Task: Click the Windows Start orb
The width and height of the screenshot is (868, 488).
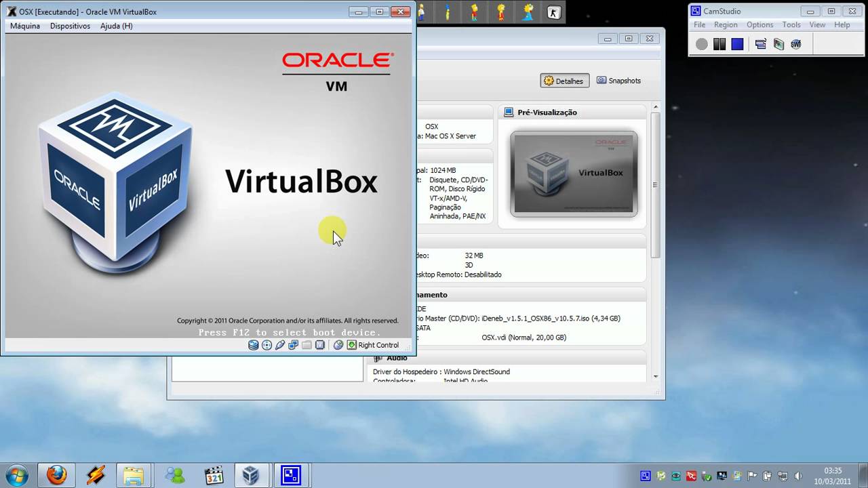Action: tap(16, 475)
